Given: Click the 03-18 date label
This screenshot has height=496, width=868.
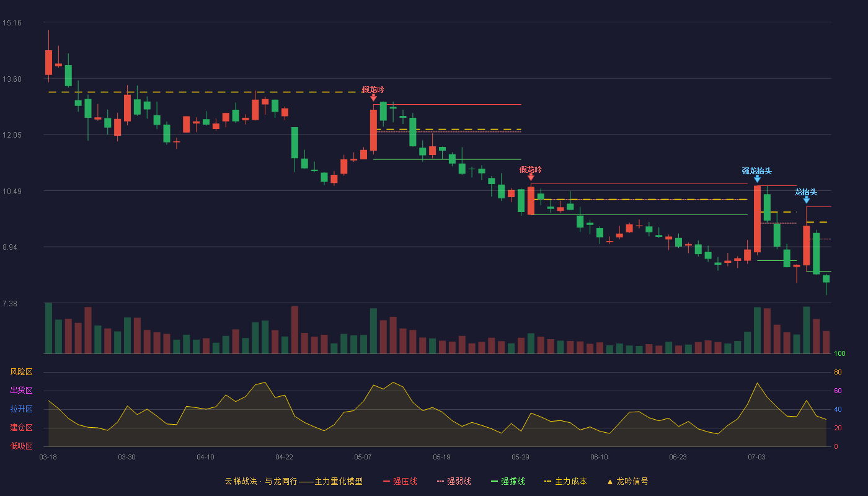Looking at the screenshot, I should 48,457.
